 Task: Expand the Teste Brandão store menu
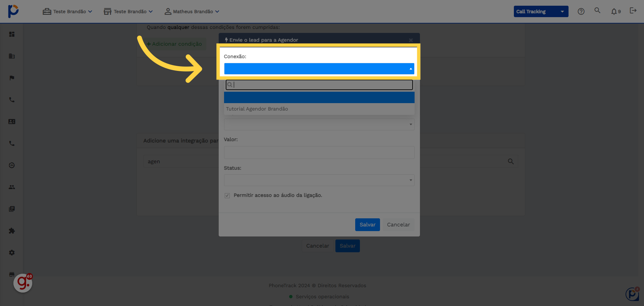pyautogui.click(x=128, y=11)
